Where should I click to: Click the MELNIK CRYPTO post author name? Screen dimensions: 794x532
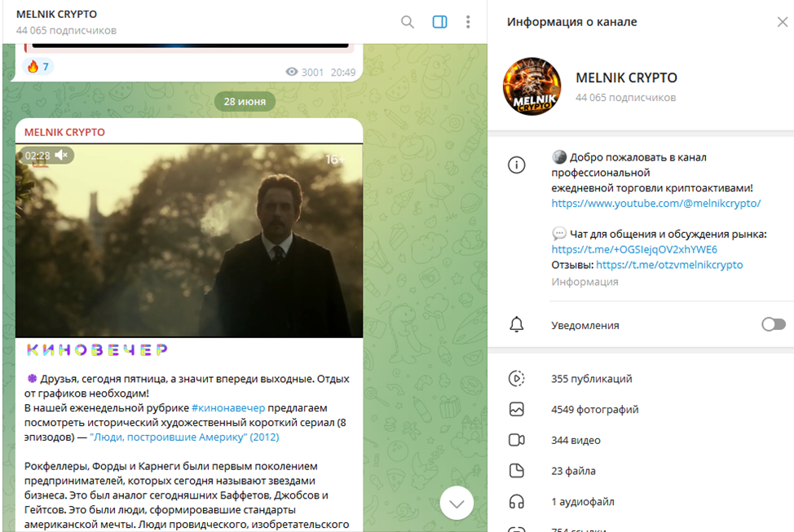(65, 133)
